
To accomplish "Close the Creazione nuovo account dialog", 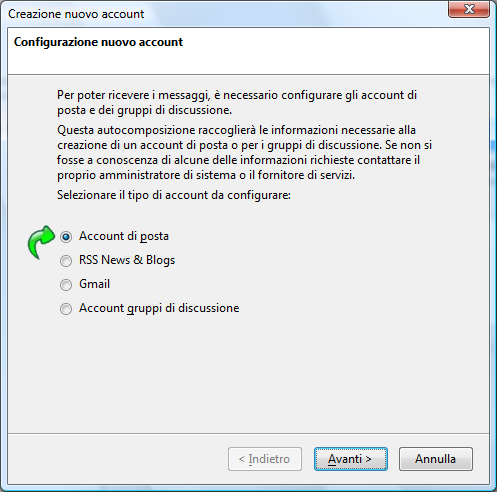I will click(x=469, y=9).
